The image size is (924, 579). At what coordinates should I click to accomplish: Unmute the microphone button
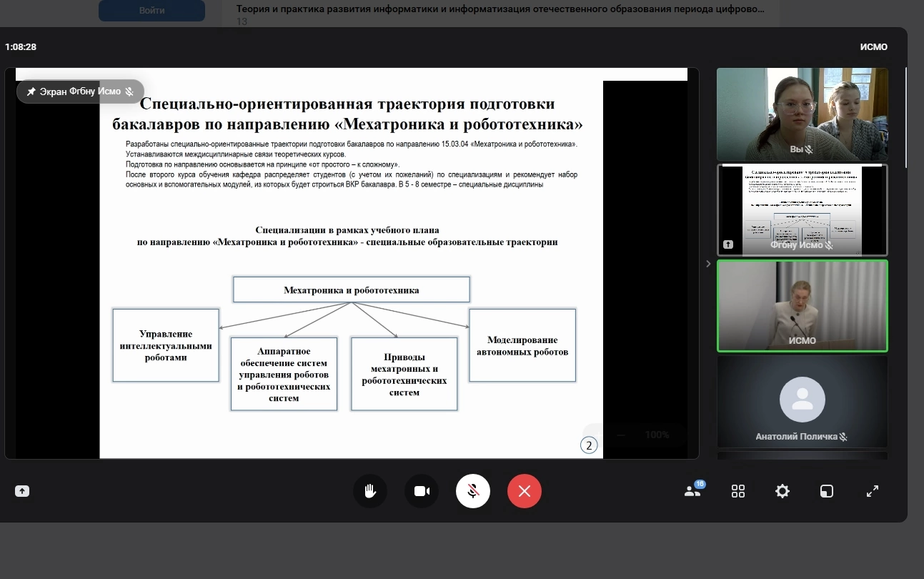473,491
